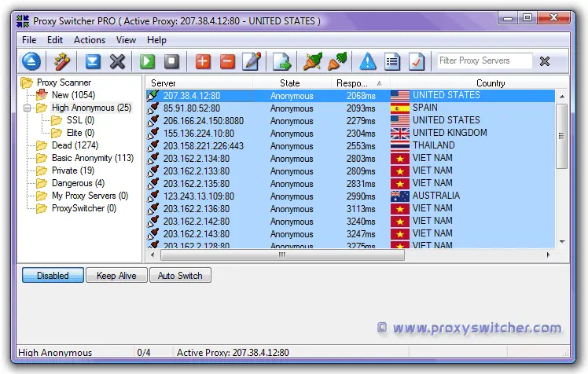Click the checkmark document icon

[417, 61]
